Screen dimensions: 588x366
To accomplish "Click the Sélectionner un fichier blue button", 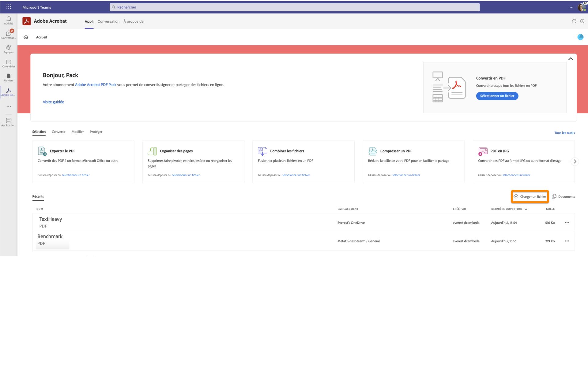I will pyautogui.click(x=497, y=96).
